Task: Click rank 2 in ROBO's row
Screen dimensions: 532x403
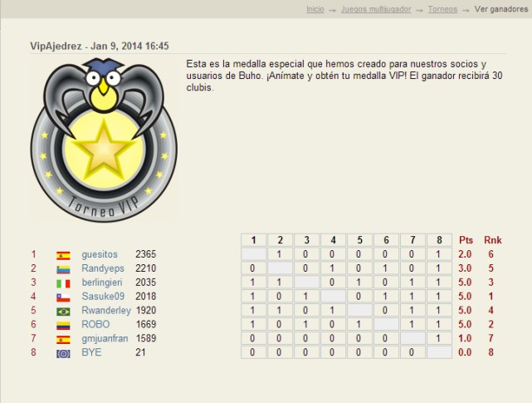Action: click(491, 324)
